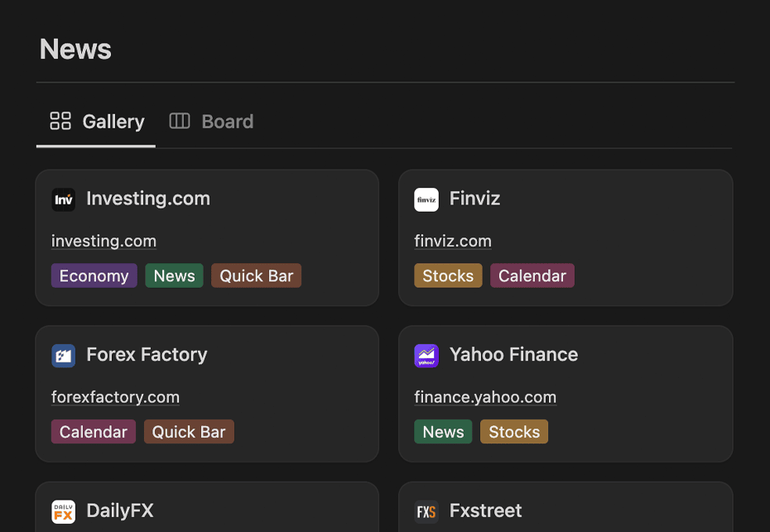The image size is (770, 532).
Task: Click the purple Economy tag
Action: (x=94, y=276)
